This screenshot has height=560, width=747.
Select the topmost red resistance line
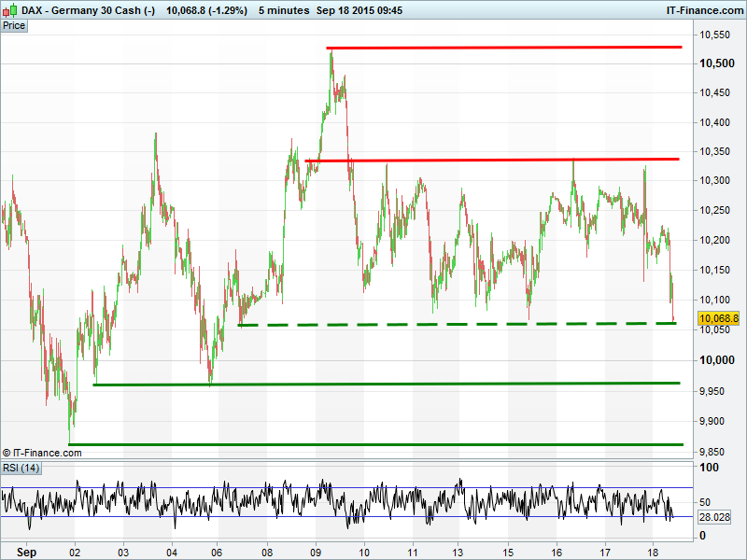pos(504,47)
